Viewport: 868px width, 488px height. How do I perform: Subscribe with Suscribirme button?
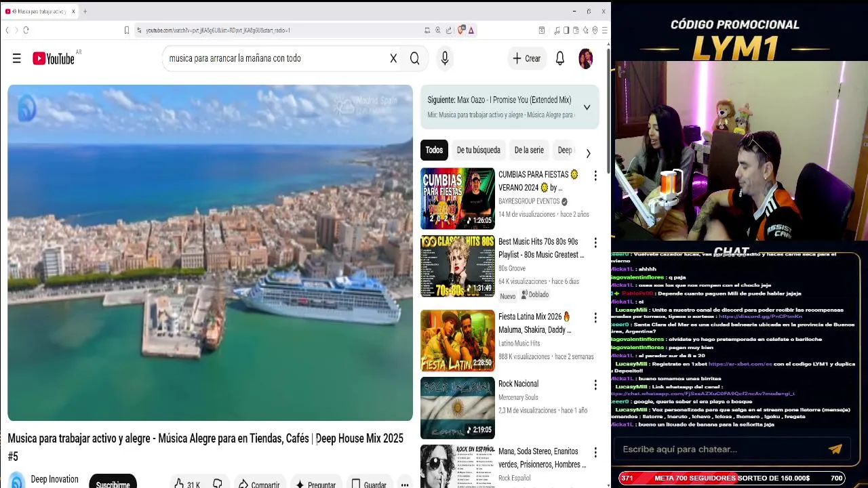pos(113,483)
